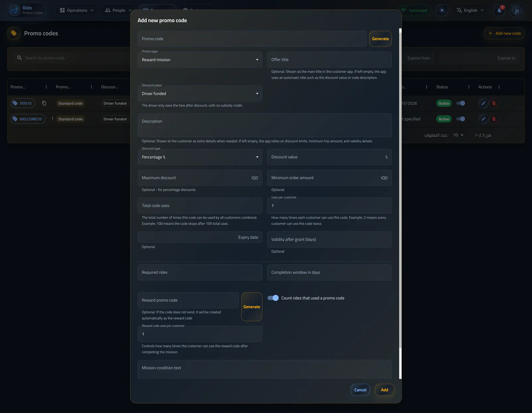Click into the Description text area
Image resolution: width=532 pixels, height=413 pixels.
tap(265, 125)
